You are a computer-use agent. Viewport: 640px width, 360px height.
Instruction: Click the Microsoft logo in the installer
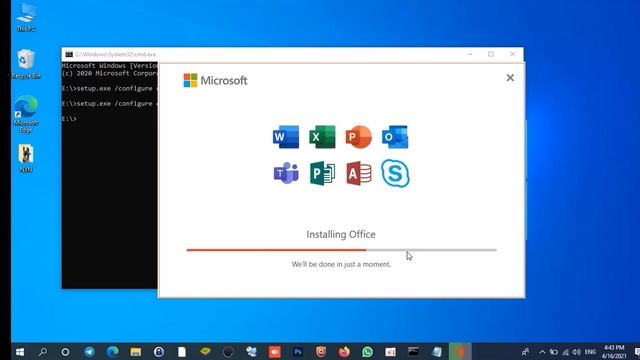click(x=215, y=80)
